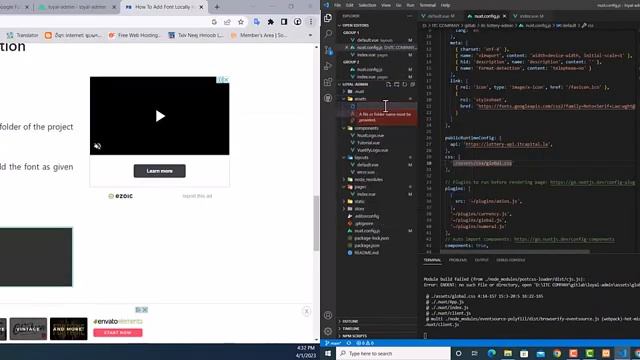640x360 pixels.
Task: Collapse the assets folder
Action: click(360, 99)
